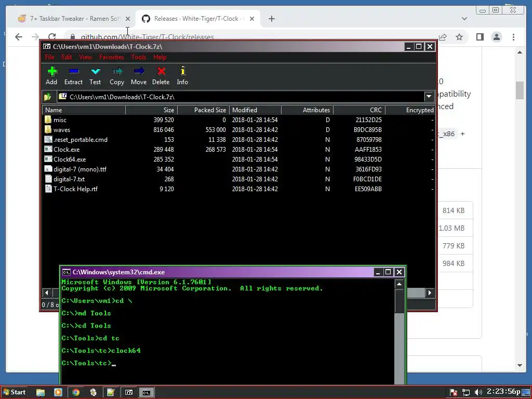Click Show desktop button
The width and height of the screenshot is (532, 399).
pos(526,393)
